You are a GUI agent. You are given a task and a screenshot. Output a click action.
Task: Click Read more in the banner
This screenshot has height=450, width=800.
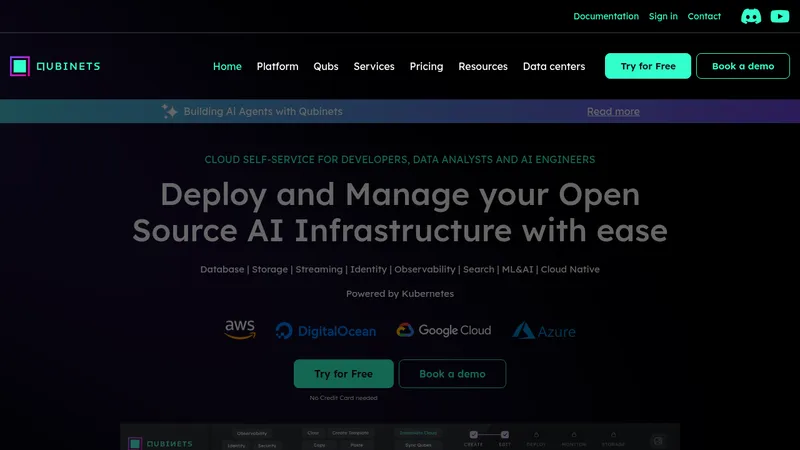(x=613, y=111)
